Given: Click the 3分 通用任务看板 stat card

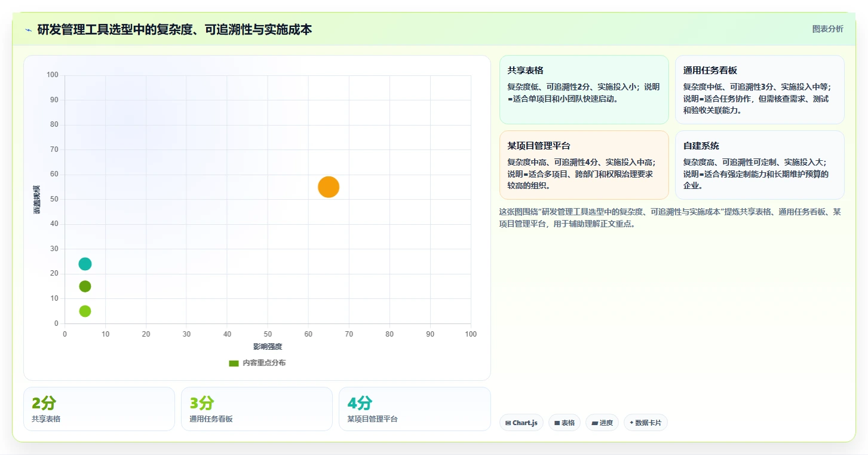Looking at the screenshot, I should point(257,409).
